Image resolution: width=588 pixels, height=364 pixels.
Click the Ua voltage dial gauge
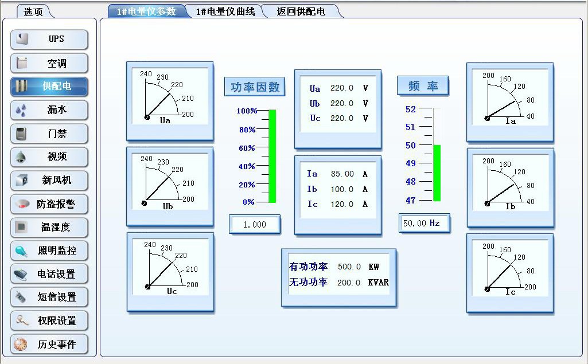170,101
